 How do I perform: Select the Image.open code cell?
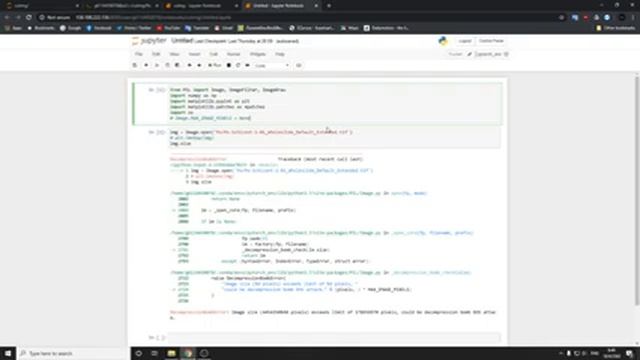click(335, 138)
